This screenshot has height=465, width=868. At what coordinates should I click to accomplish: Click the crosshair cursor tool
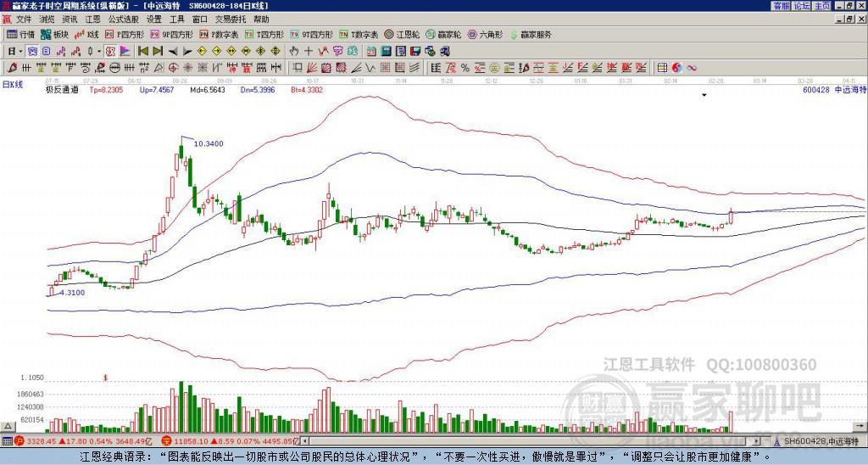point(309,51)
